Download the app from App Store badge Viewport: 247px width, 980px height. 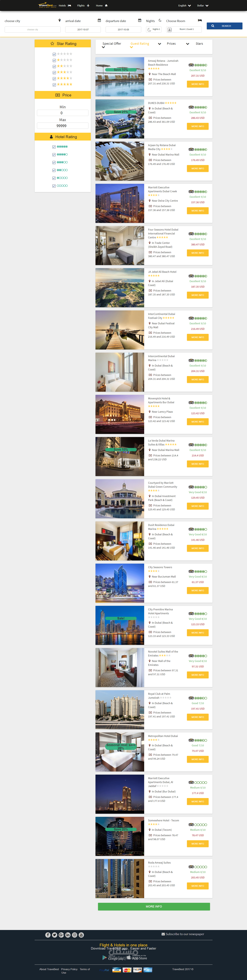point(137,957)
